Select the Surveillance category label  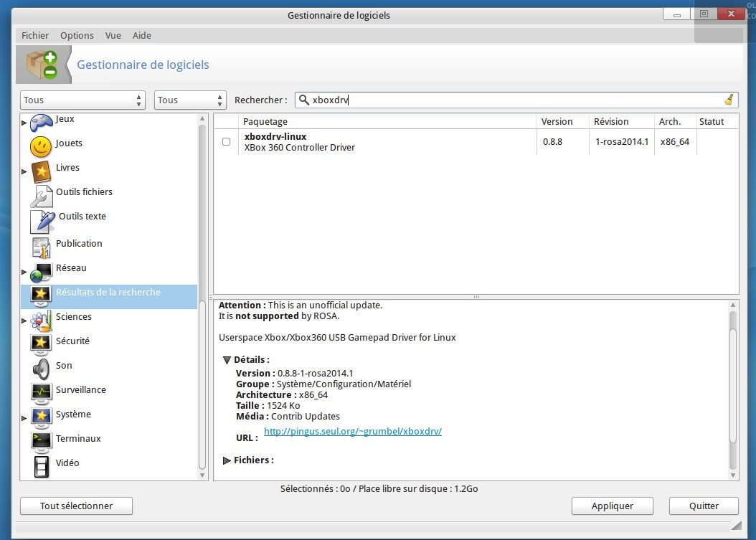pyautogui.click(x=80, y=389)
